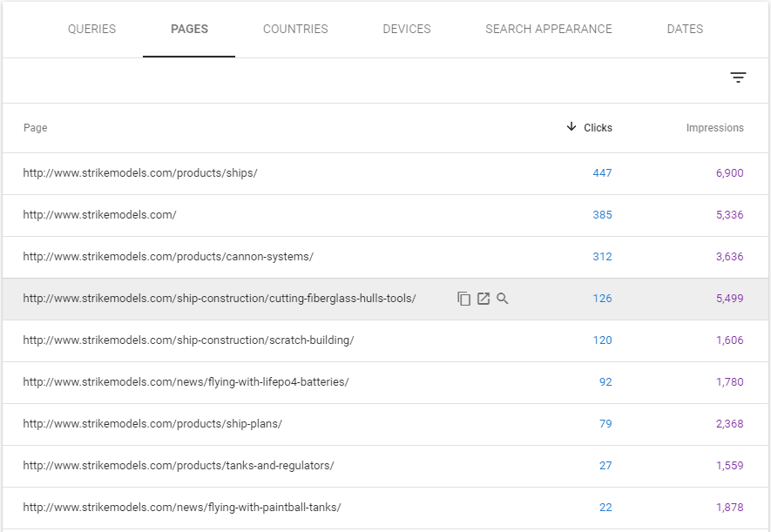Select the products/ship-plans/ page row
This screenshot has width=771, height=532.
pos(385,423)
